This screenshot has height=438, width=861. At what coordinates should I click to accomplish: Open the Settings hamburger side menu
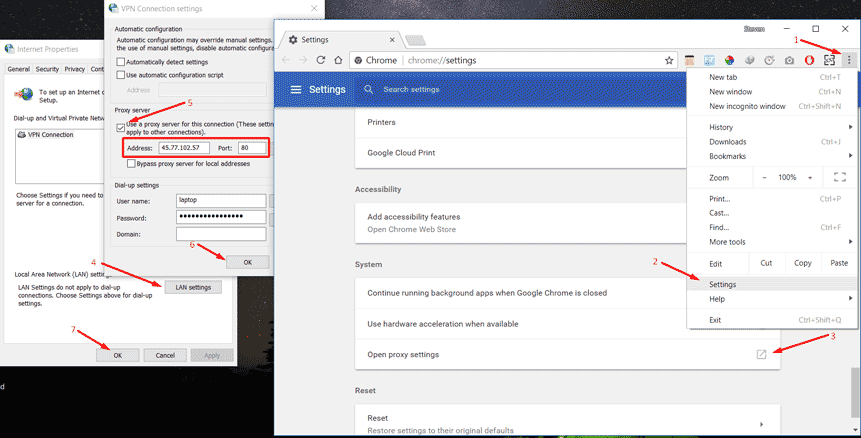click(296, 89)
